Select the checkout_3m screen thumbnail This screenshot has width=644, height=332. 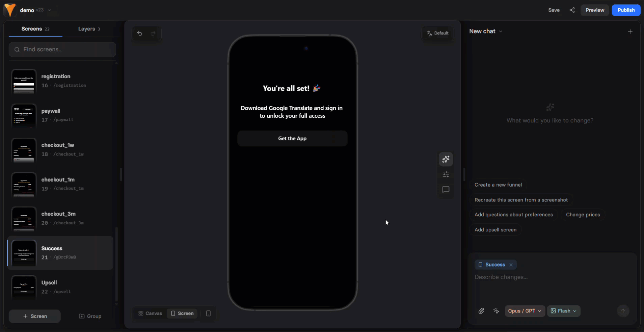(24, 219)
